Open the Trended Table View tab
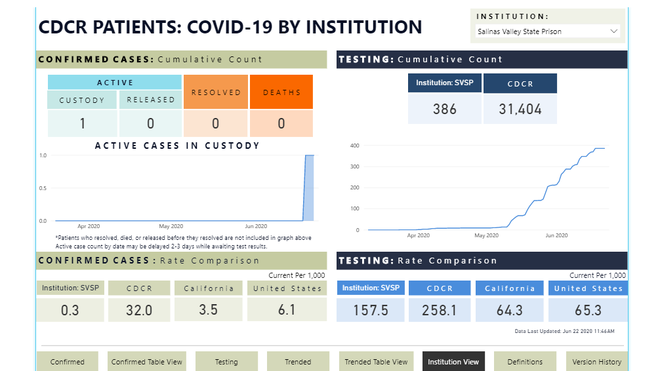 pyautogui.click(x=376, y=361)
